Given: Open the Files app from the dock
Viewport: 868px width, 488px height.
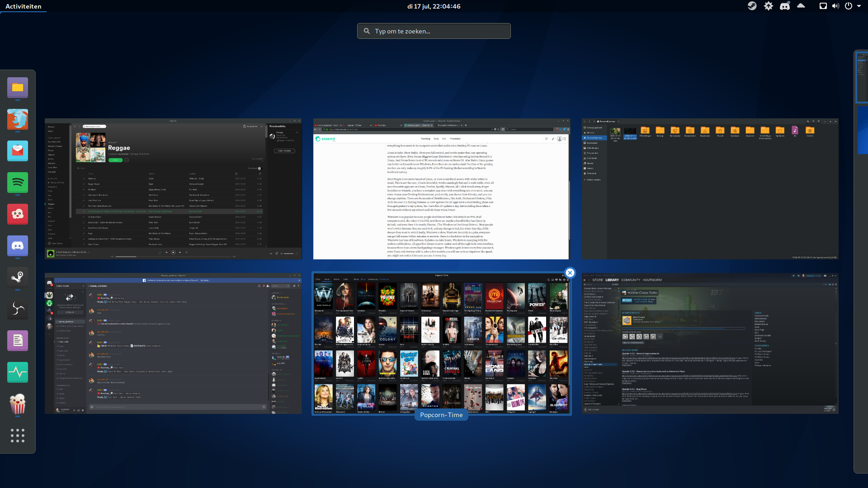Looking at the screenshot, I should [x=18, y=88].
